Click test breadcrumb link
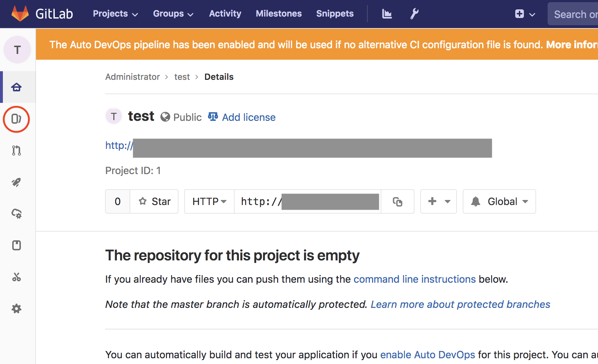Screen dimensions: 598x364 click(182, 77)
